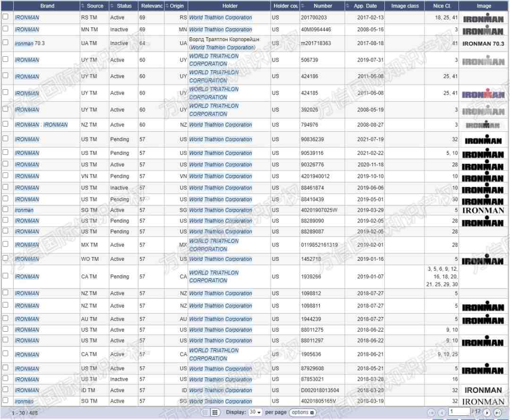Check the row with number 794976
This screenshot has height=420, width=510.
tap(6, 124)
